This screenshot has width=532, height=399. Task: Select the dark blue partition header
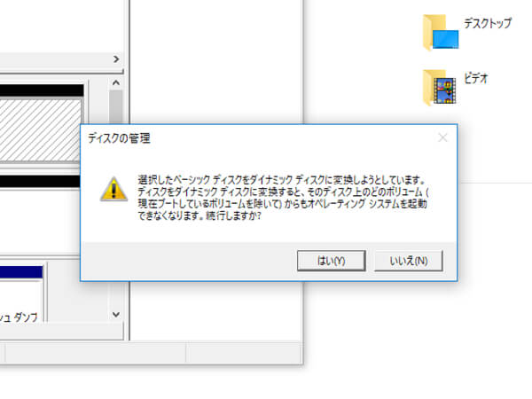(21, 272)
